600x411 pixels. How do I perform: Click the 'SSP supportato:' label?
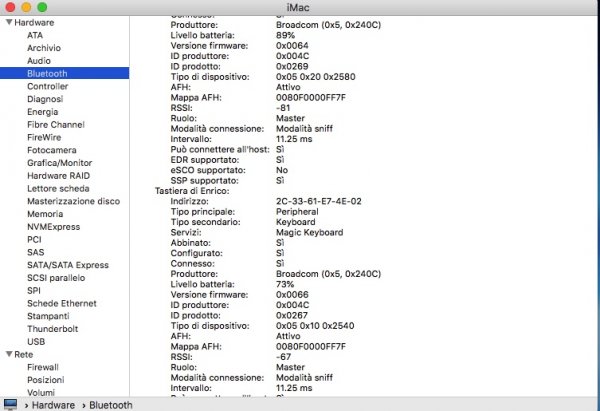coord(204,180)
